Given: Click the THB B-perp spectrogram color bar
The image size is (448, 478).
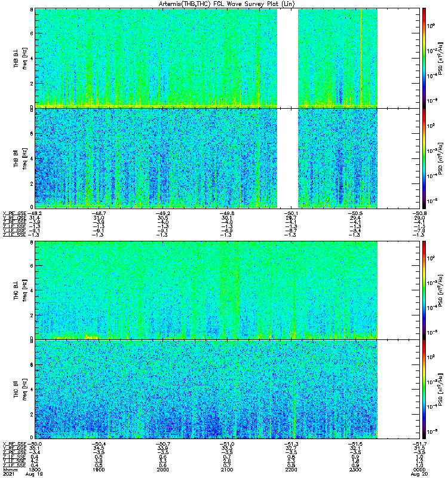Looking at the screenshot, I should 424,58.
